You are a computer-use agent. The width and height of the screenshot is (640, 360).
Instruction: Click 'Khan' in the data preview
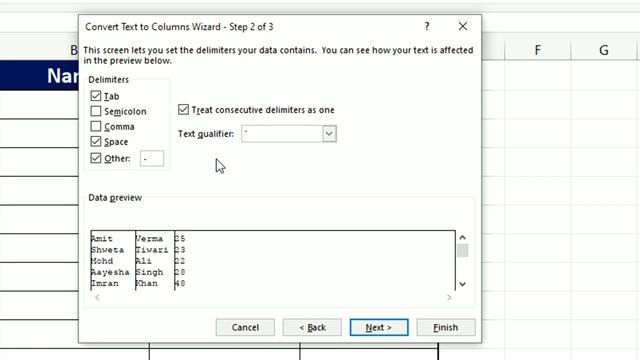pos(147,283)
